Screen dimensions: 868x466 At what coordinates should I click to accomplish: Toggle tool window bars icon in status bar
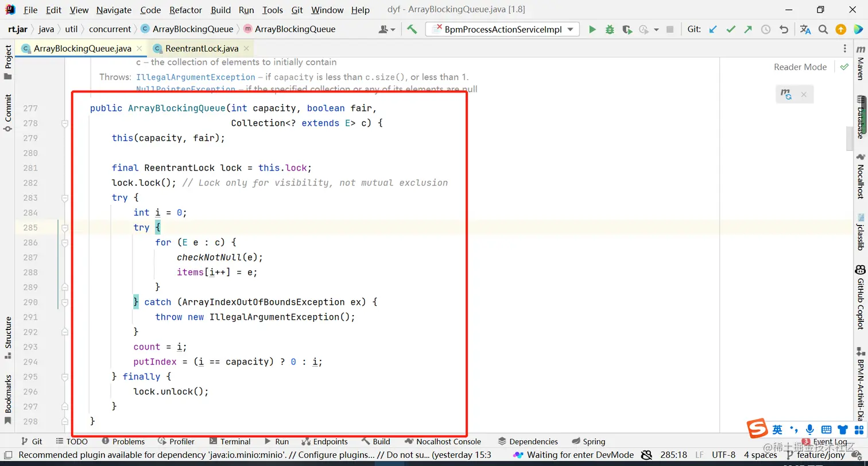[x=8, y=455]
